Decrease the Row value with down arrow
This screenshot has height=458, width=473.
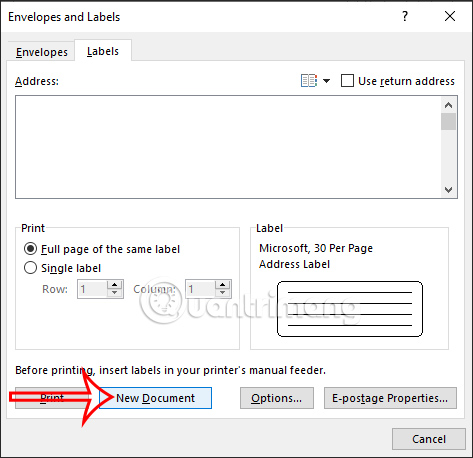[x=115, y=293]
